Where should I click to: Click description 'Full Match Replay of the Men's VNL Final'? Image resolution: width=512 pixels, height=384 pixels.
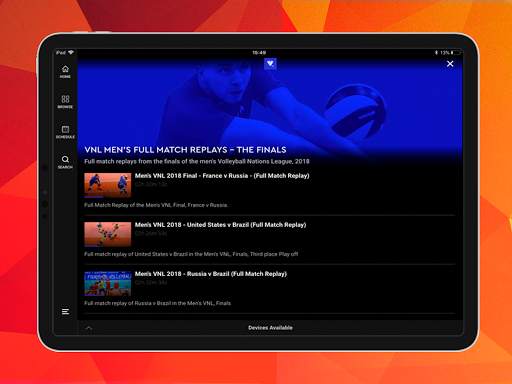tap(156, 205)
